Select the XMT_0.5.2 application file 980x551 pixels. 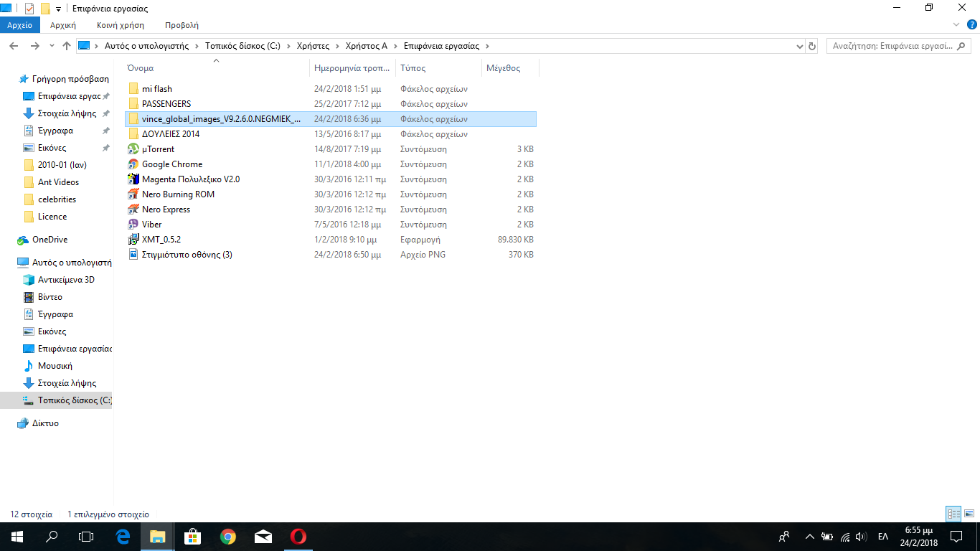click(x=161, y=240)
